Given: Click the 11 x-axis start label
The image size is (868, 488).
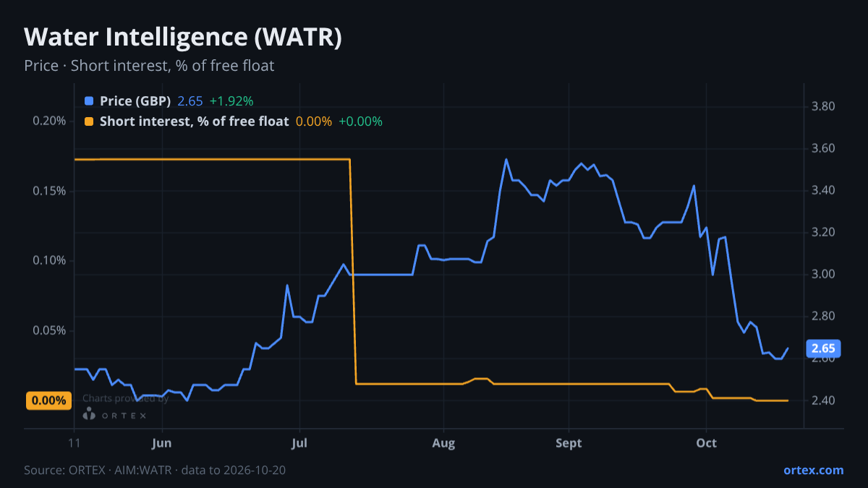Looking at the screenshot, I should click(75, 443).
